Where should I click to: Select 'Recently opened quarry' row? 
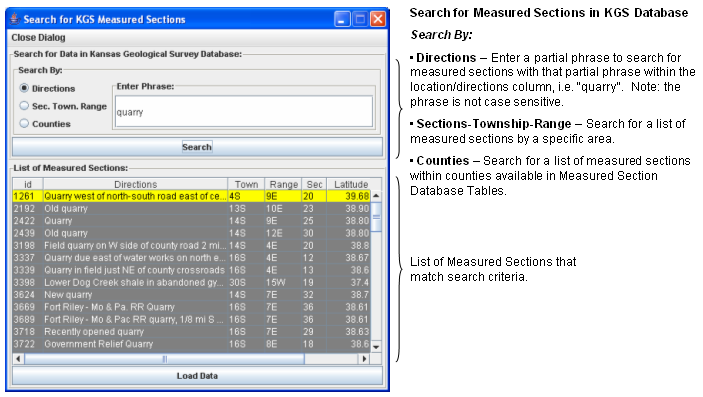coord(191,332)
